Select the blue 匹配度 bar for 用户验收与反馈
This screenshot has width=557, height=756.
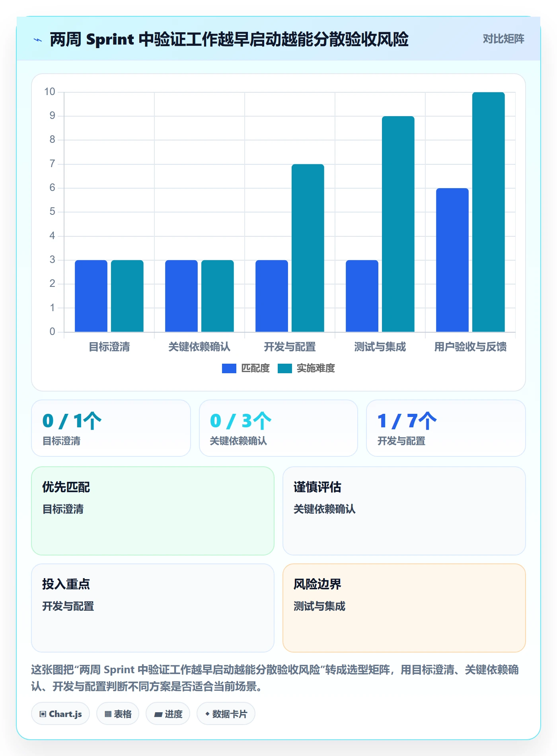click(x=452, y=260)
